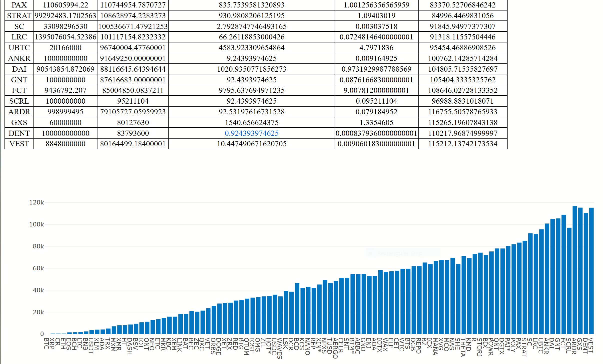Select the STORJ x-axis label under chart
The height and width of the screenshot is (364, 603).
pyautogui.click(x=480, y=347)
